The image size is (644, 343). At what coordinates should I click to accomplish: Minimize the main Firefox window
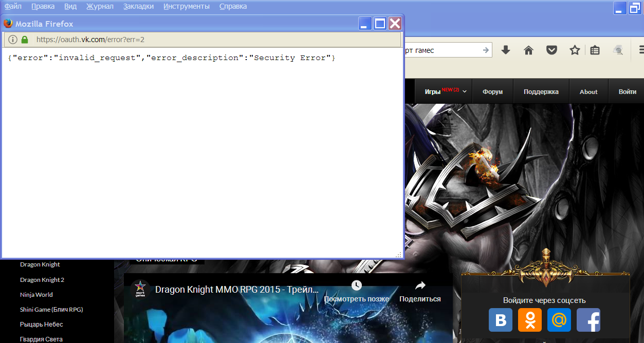coord(620,8)
